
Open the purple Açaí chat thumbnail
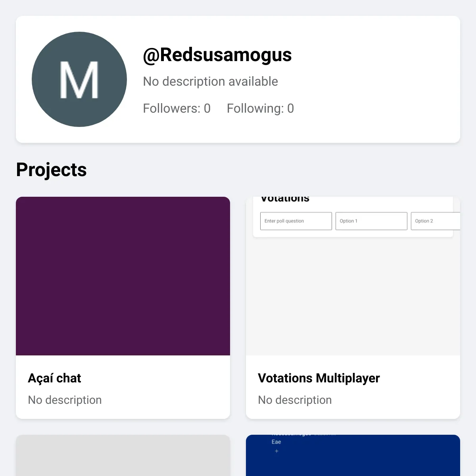tap(123, 276)
